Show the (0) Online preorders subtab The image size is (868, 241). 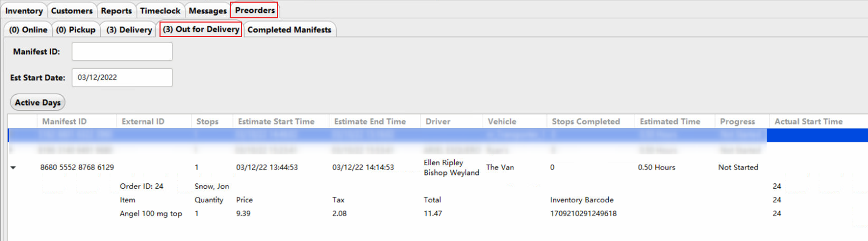(x=28, y=30)
